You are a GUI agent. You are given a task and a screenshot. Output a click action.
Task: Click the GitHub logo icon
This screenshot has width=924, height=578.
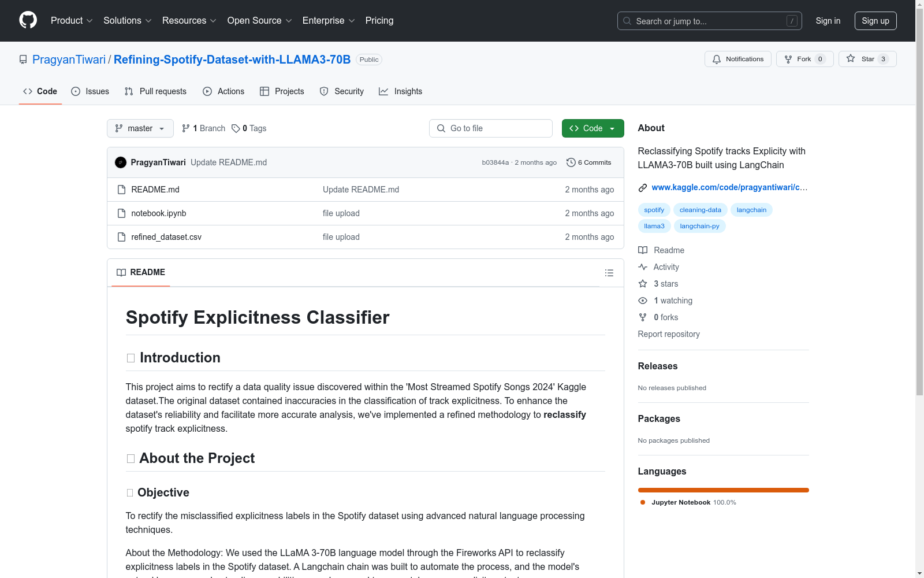[x=28, y=20]
